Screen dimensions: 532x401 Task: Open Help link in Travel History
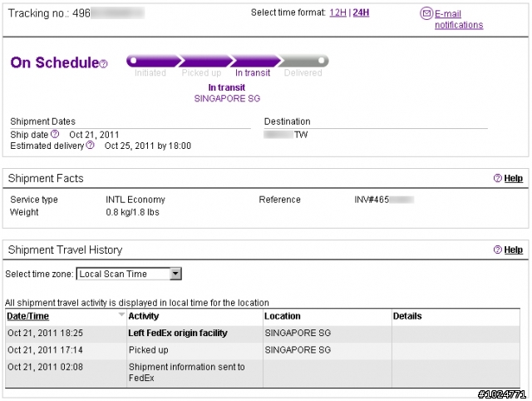click(514, 250)
